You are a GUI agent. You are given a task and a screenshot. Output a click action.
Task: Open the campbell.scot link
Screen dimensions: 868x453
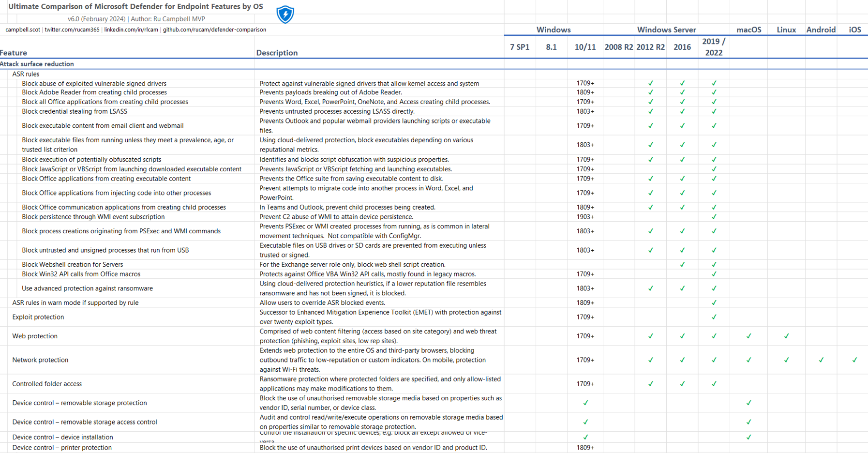point(23,30)
